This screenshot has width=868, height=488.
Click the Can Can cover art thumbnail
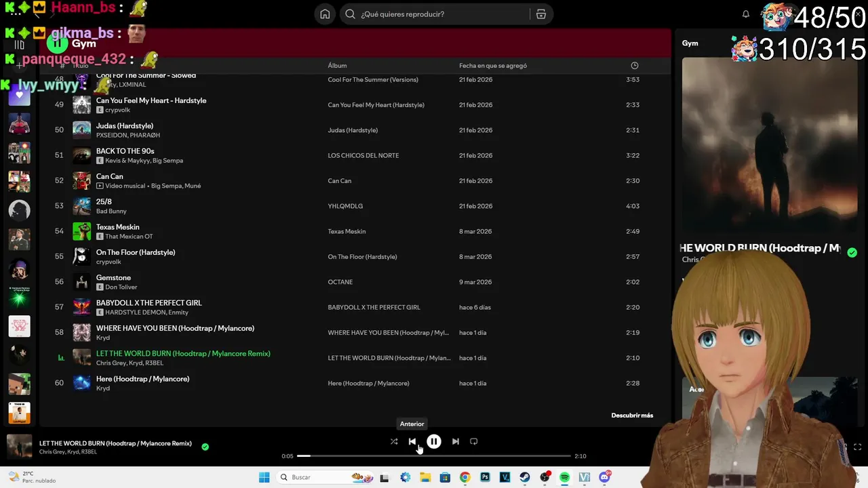pyautogui.click(x=81, y=180)
